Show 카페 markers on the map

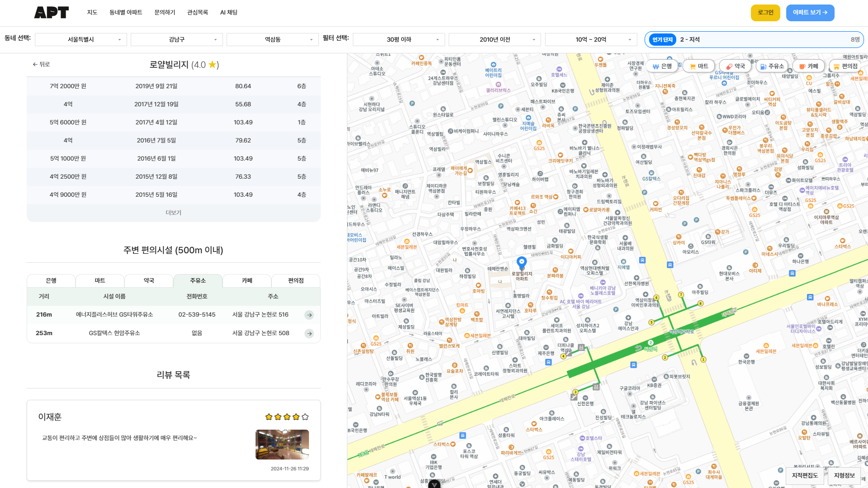[808, 66]
